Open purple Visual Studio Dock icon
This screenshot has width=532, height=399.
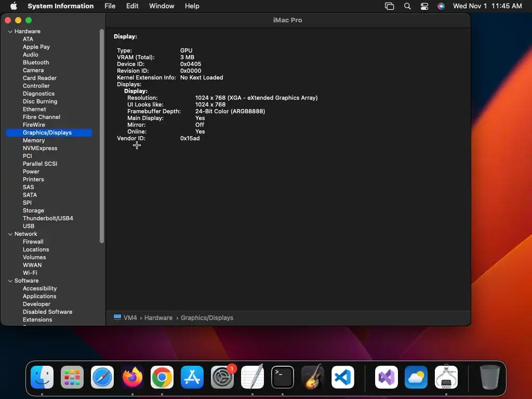(x=387, y=377)
